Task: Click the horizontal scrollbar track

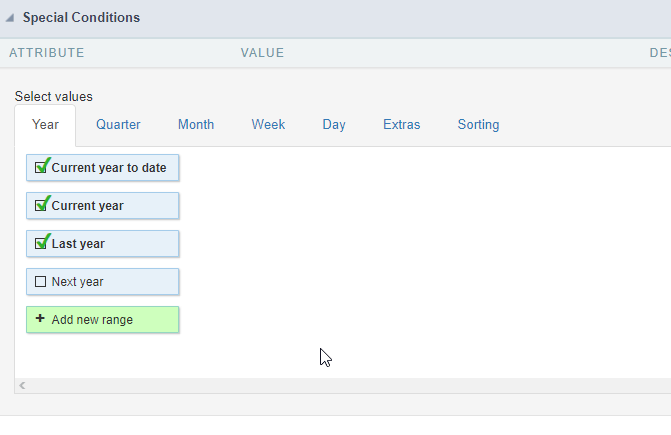Action: 340,385
